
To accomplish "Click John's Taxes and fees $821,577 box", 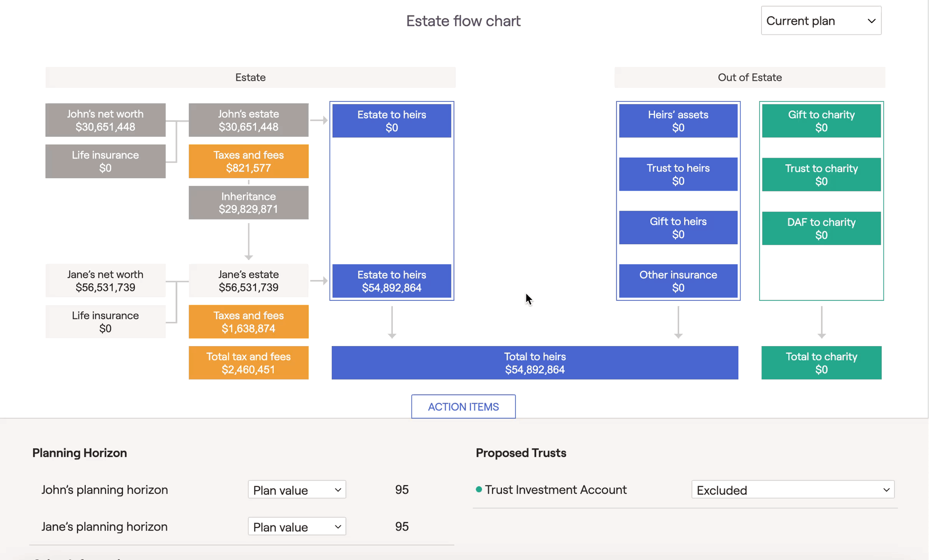I will click(248, 161).
